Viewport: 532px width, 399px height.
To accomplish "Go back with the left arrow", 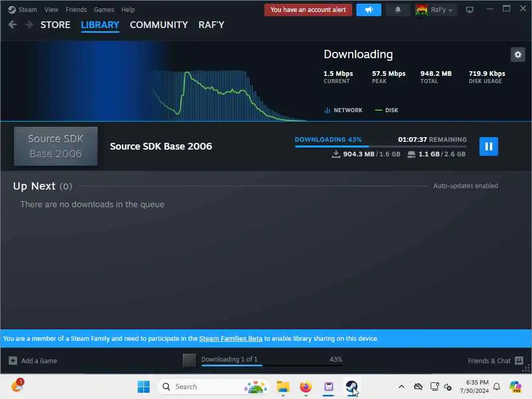I will click(x=12, y=24).
